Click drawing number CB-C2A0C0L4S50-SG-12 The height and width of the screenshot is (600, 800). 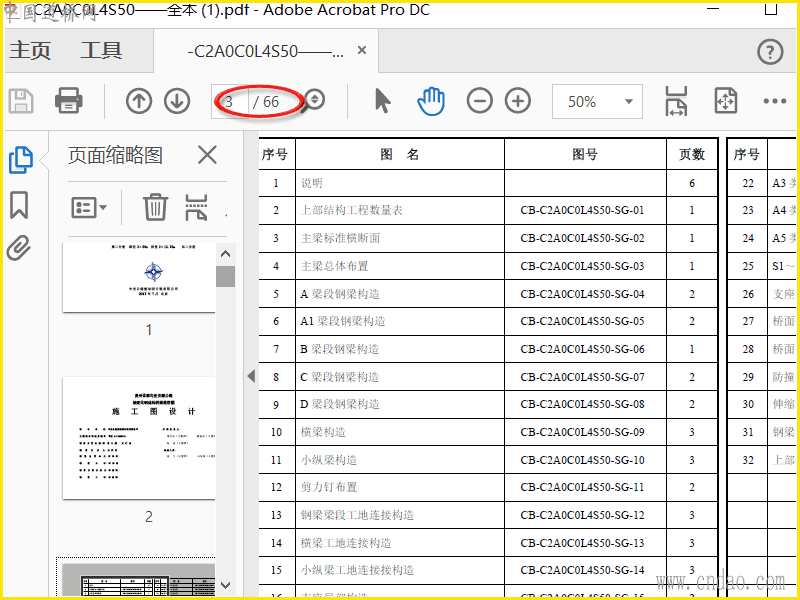pyautogui.click(x=582, y=515)
